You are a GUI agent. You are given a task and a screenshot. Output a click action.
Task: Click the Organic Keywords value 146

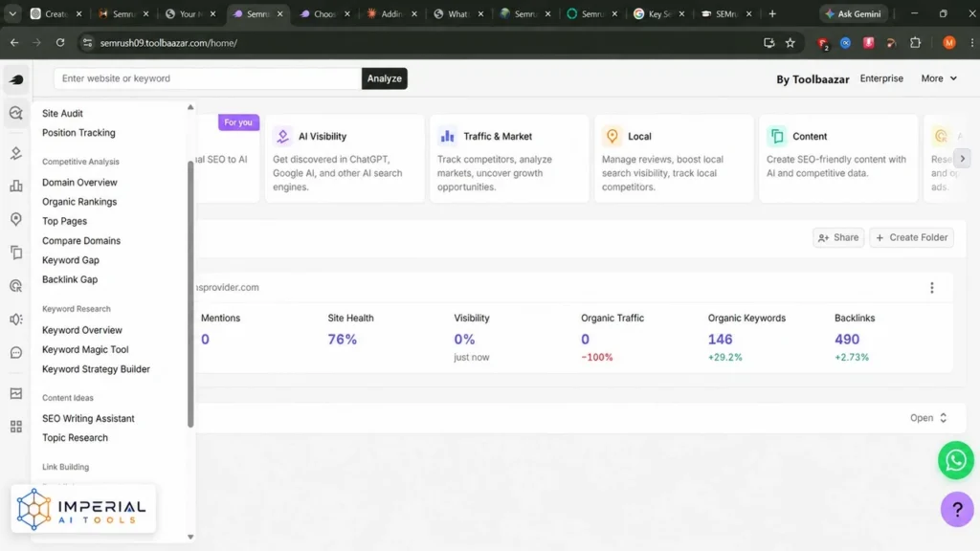[720, 340]
